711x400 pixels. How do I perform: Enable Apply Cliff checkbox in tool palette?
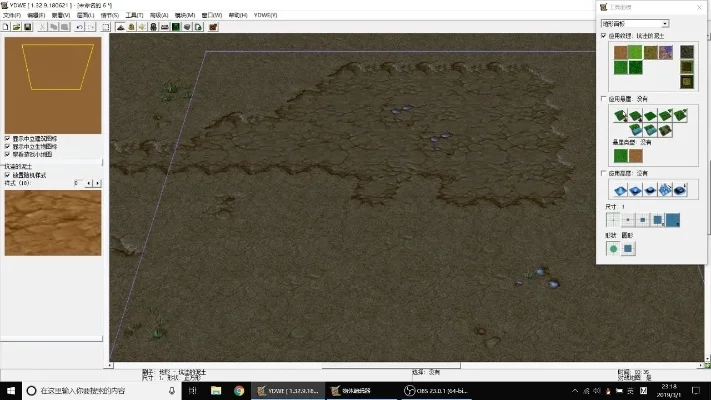[604, 98]
